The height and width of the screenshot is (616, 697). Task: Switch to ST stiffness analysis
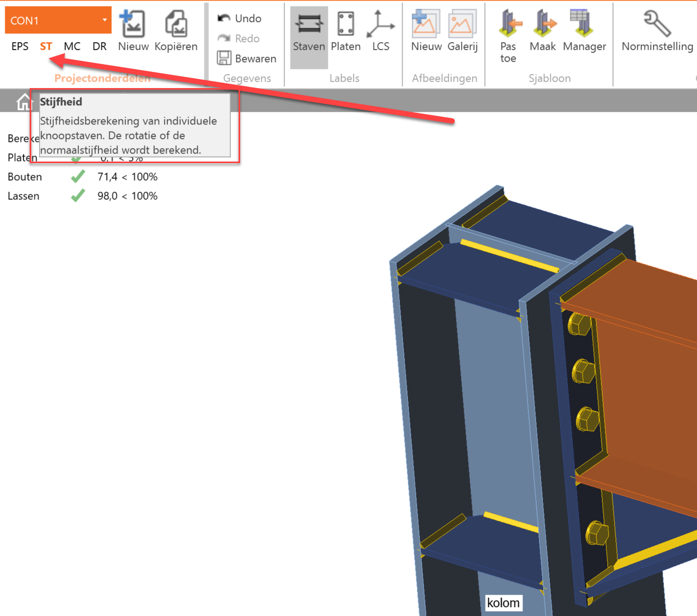click(46, 46)
